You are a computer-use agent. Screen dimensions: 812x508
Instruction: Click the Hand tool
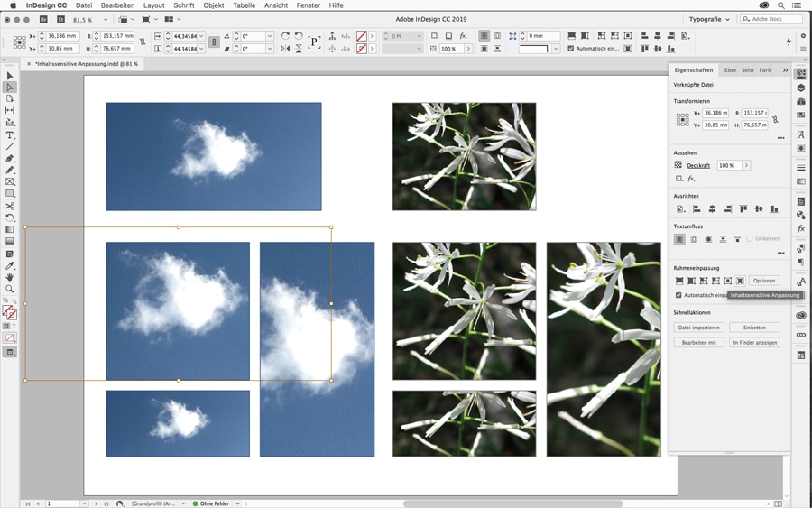click(x=10, y=278)
